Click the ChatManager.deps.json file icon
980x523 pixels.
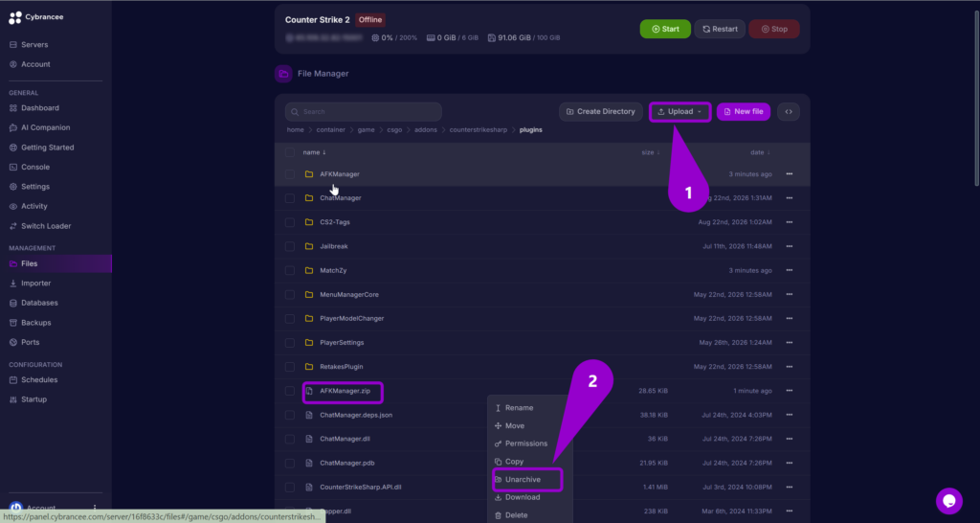(309, 415)
